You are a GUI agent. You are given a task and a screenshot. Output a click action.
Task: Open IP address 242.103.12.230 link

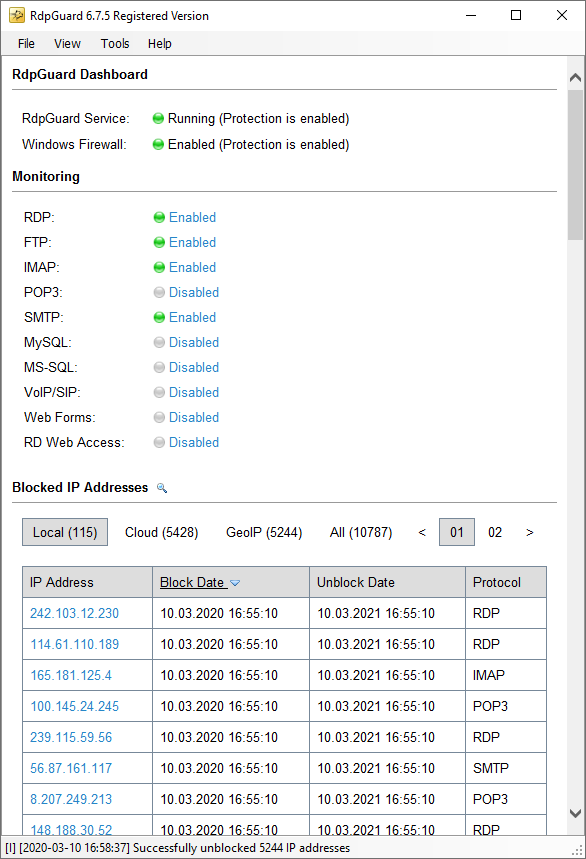[x=74, y=613]
